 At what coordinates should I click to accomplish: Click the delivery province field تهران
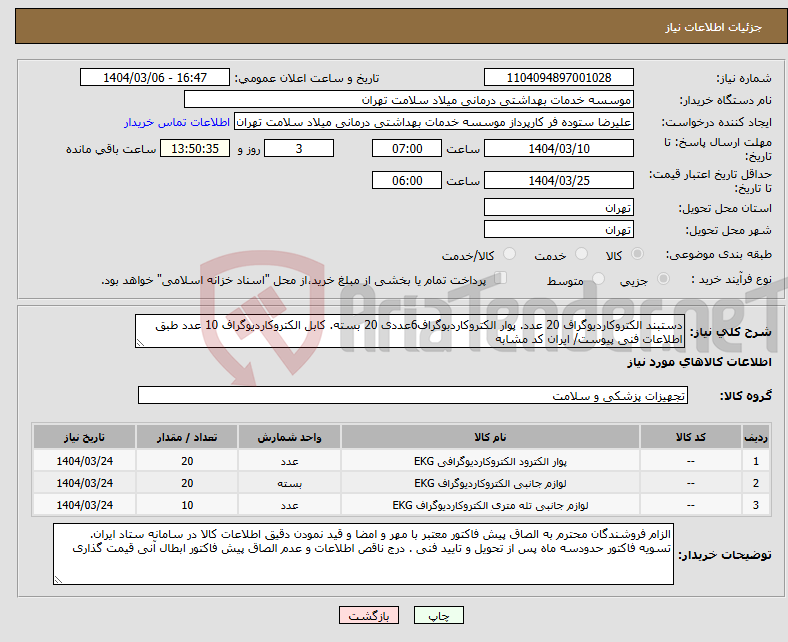coord(559,207)
